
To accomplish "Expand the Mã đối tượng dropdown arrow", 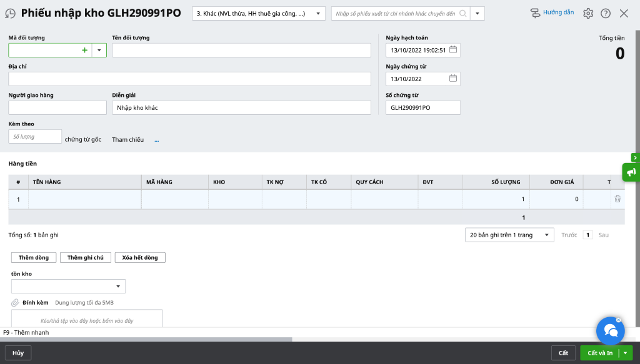I will pyautogui.click(x=99, y=50).
